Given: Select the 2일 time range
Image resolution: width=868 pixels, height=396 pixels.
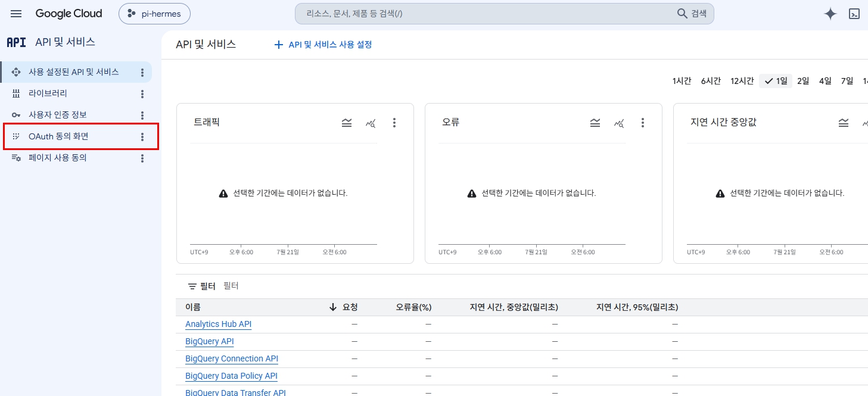Looking at the screenshot, I should click(803, 81).
